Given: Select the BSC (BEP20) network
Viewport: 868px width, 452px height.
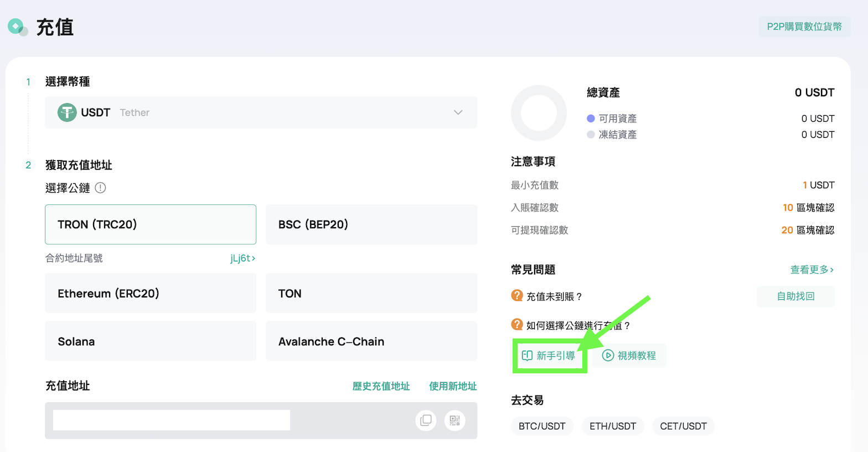Looking at the screenshot, I should click(371, 224).
